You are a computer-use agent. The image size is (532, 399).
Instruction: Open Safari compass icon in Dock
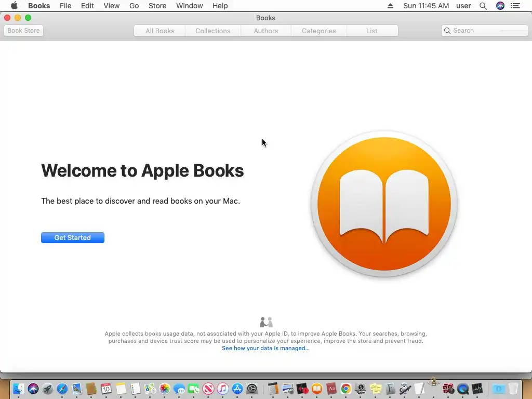click(x=62, y=389)
